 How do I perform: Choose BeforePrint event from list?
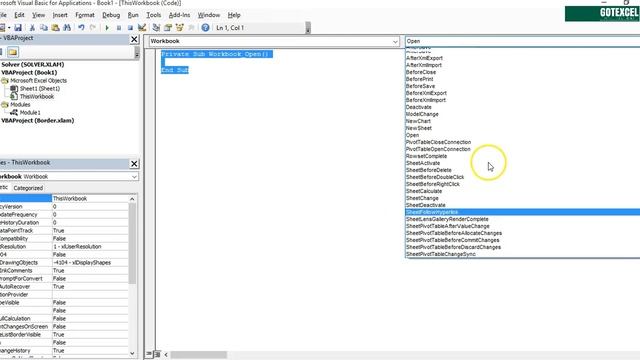(x=420, y=79)
